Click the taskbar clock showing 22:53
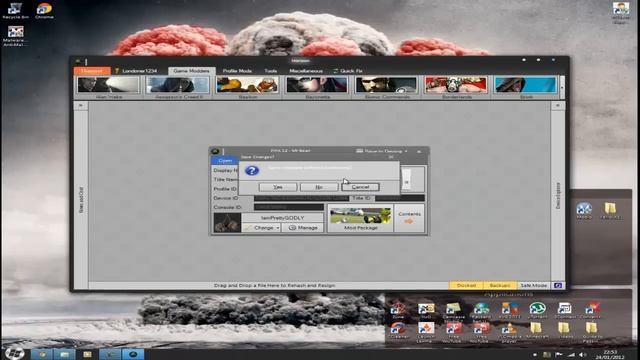640x360 pixels. [x=610, y=354]
